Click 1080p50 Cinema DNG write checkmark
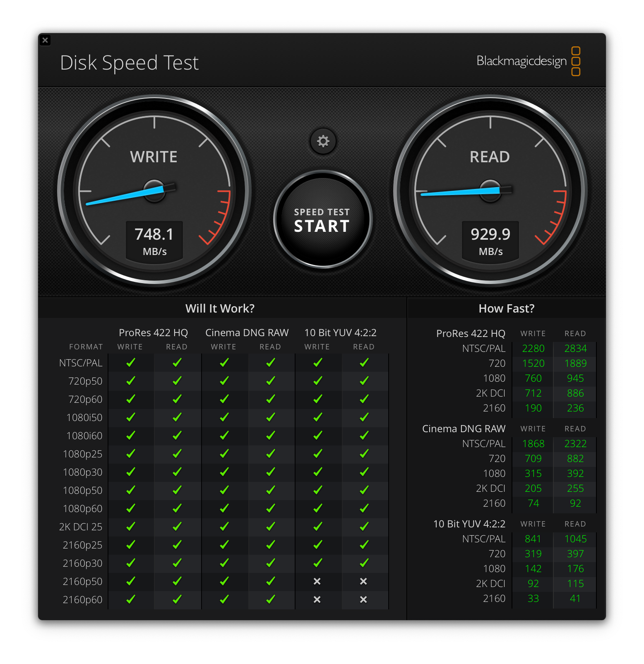The width and height of the screenshot is (644, 664). (x=224, y=490)
